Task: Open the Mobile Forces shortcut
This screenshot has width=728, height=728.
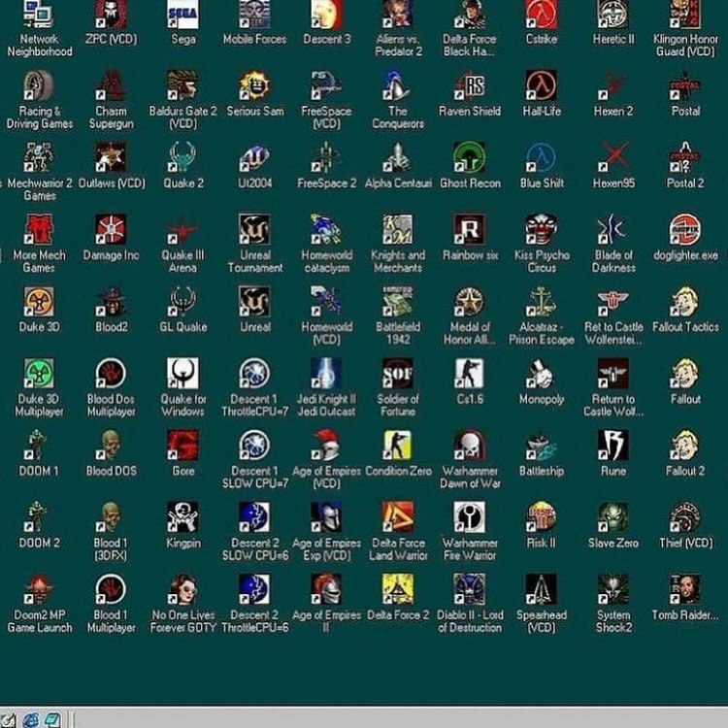Action: (x=254, y=14)
